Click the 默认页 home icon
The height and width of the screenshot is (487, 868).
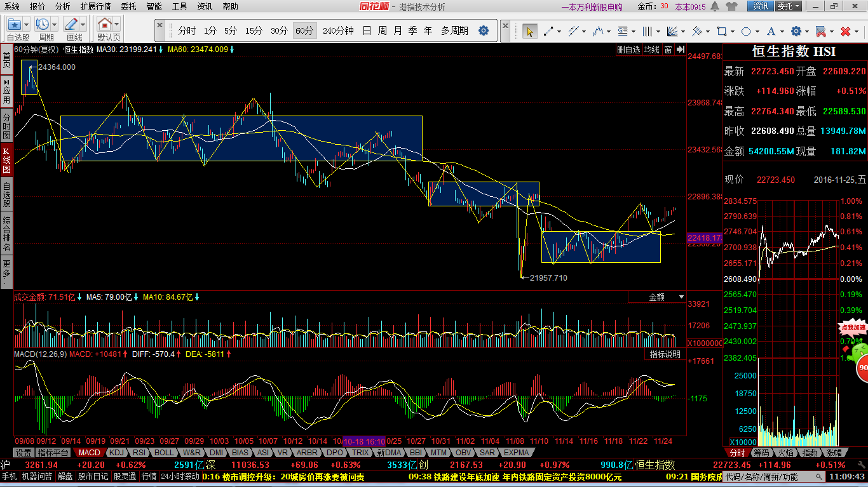[105, 25]
